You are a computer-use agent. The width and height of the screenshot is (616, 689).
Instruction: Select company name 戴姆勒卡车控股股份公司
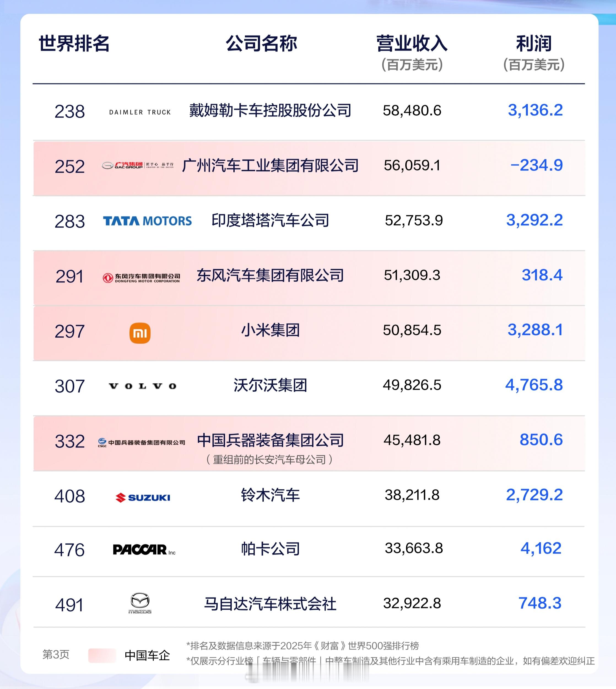click(270, 110)
